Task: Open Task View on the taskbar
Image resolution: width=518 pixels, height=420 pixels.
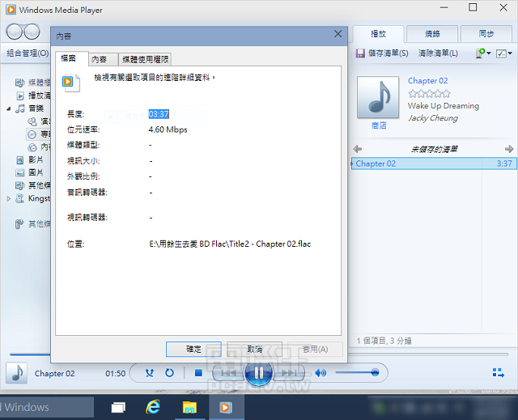Action: click(x=118, y=407)
